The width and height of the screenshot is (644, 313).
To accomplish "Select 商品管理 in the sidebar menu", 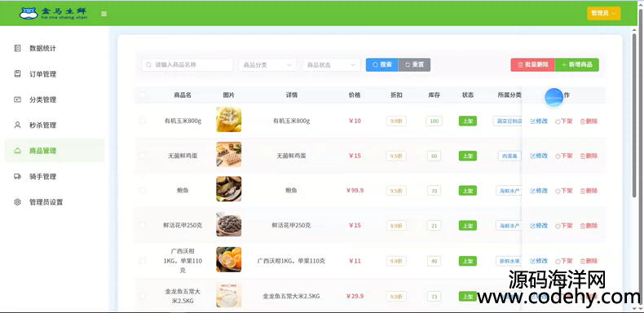I will pyautogui.click(x=55, y=151).
